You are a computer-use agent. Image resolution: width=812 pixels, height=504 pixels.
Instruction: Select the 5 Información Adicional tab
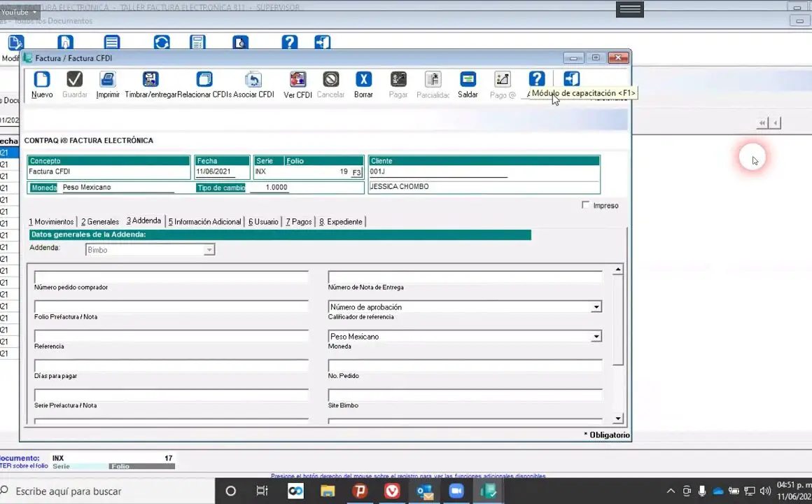[x=204, y=222]
